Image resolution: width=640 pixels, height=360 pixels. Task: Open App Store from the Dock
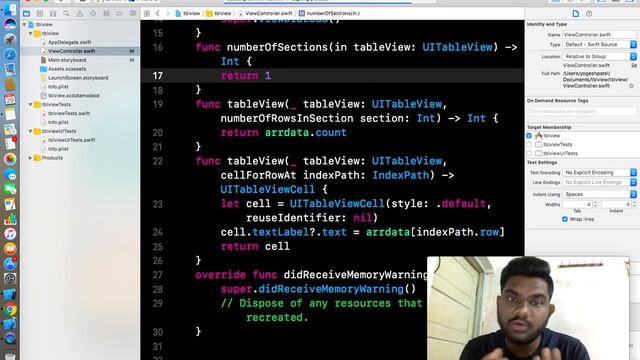[10, 264]
